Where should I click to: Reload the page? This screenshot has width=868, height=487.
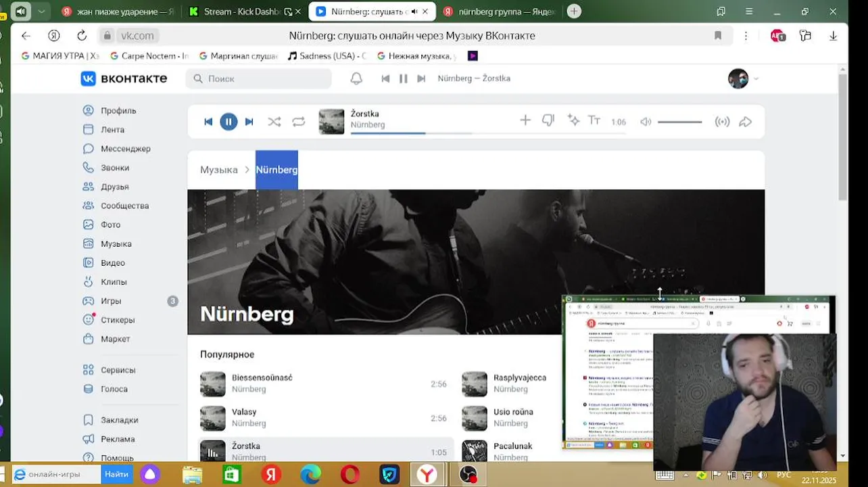click(82, 36)
